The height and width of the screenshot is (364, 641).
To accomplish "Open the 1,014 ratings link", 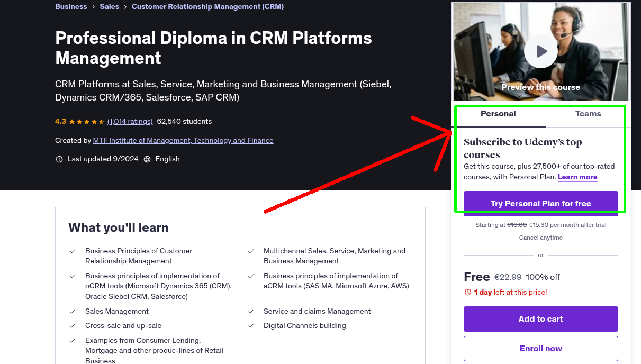I will (x=130, y=121).
